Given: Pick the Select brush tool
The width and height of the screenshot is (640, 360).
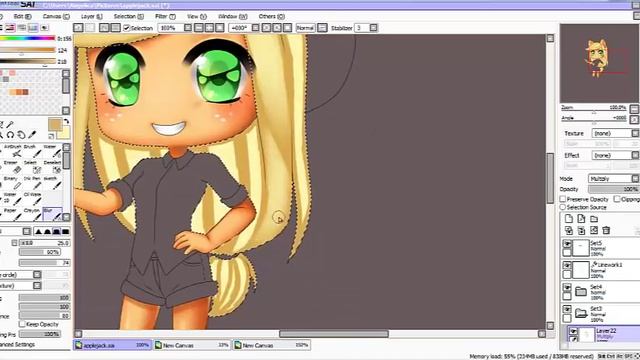Looking at the screenshot, I should [33, 167].
